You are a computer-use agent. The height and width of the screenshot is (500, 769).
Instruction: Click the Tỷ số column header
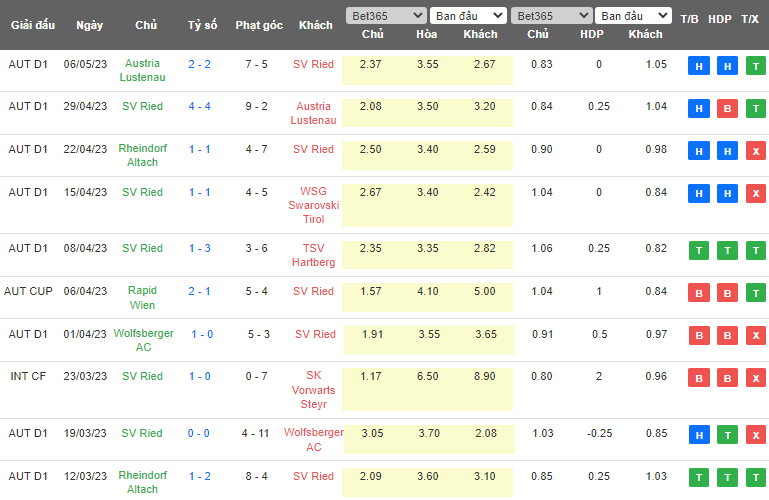(x=201, y=24)
